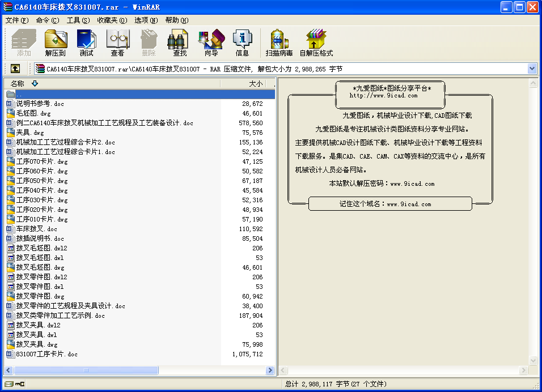Click right arrow of horizontal file list scrollbar
The image size is (542, 392).
coord(270,370)
